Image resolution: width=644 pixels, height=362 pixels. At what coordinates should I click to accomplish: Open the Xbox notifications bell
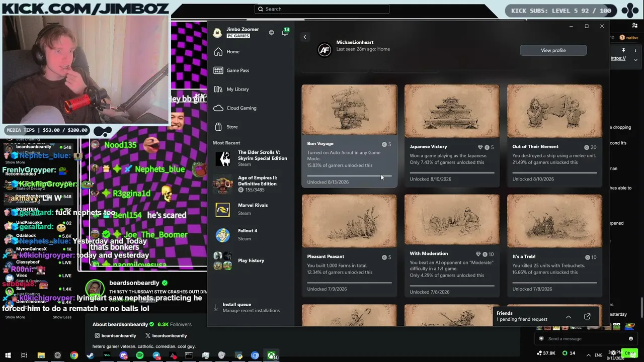tap(285, 33)
